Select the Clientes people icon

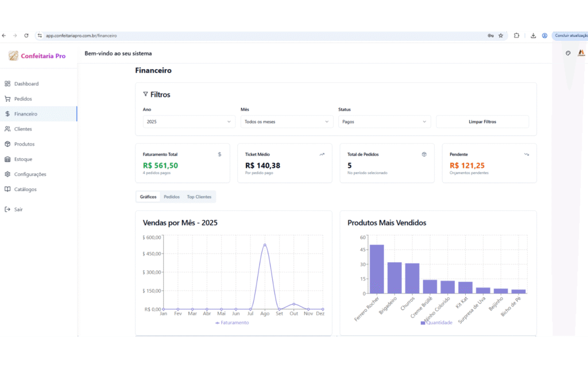(x=7, y=129)
